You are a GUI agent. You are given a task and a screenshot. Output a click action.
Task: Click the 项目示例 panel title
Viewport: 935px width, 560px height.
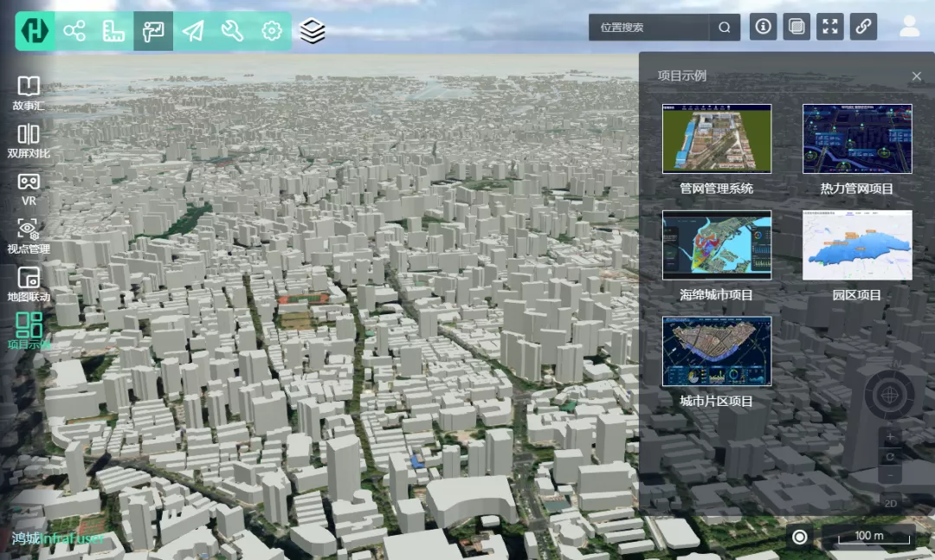681,76
